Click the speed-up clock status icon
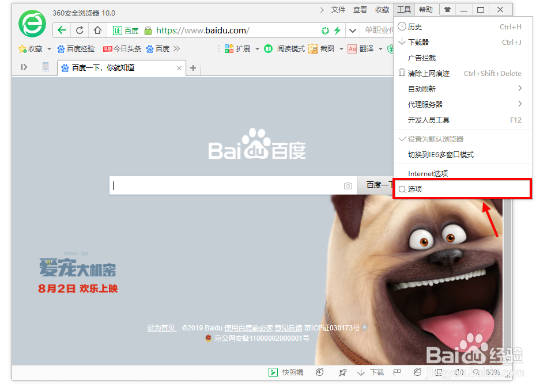The height and width of the screenshot is (392, 555). click(x=319, y=372)
